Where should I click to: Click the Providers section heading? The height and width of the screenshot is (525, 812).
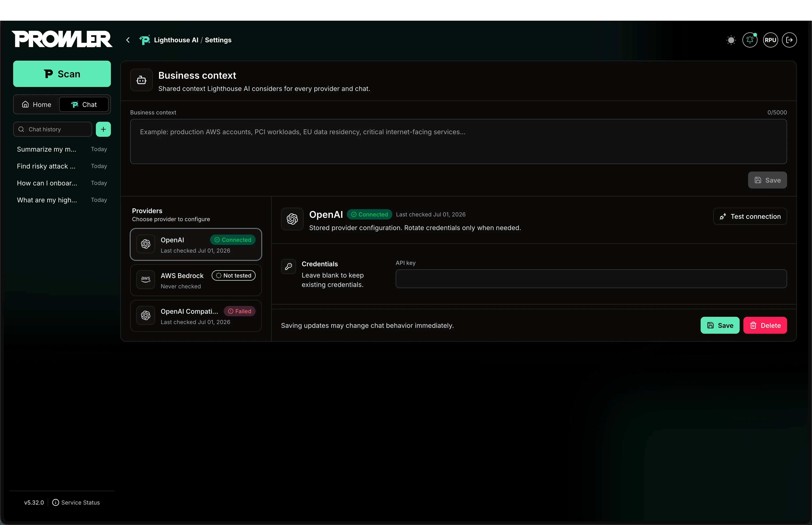coord(147,211)
